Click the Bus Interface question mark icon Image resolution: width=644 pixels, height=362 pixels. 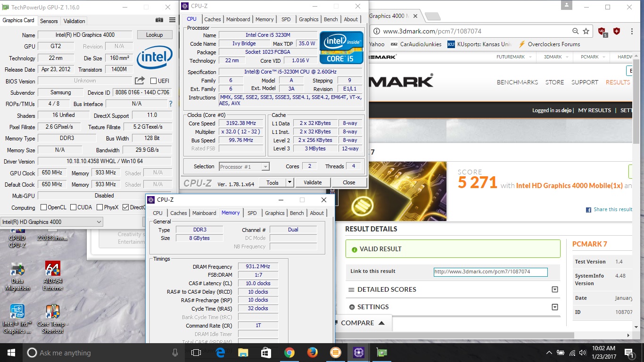(171, 104)
